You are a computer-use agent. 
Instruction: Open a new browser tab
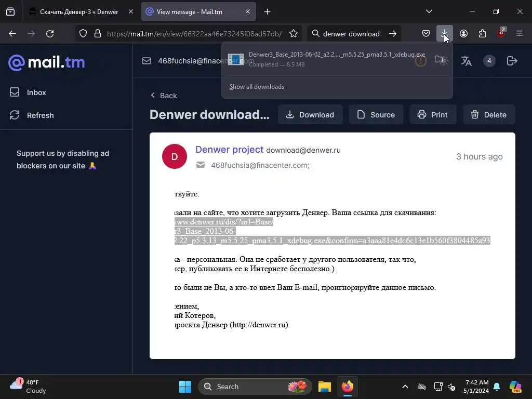click(268, 12)
